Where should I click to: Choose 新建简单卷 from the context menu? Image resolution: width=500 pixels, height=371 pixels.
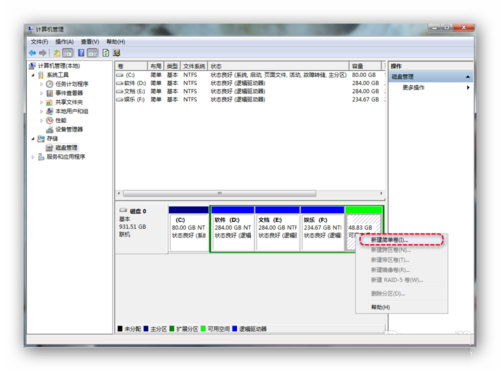pos(401,240)
